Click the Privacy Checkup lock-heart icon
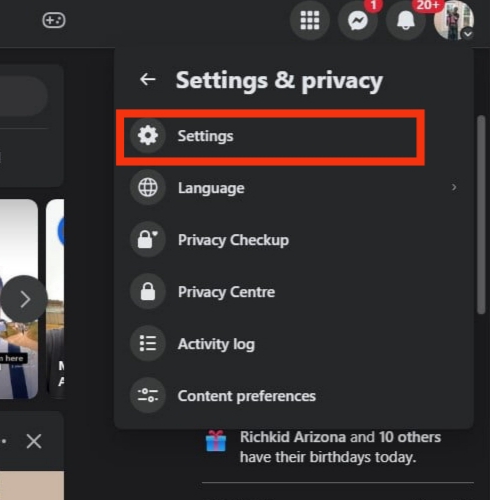 coord(148,239)
